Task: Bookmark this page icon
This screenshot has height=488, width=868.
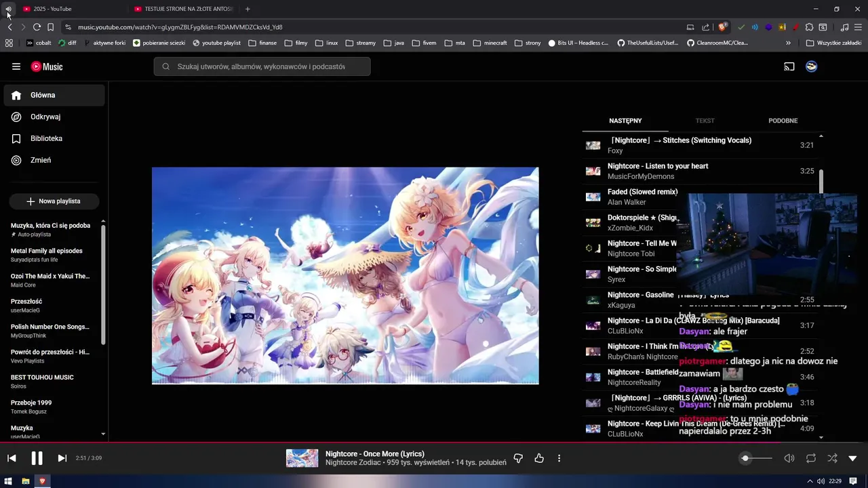Action: (50, 27)
